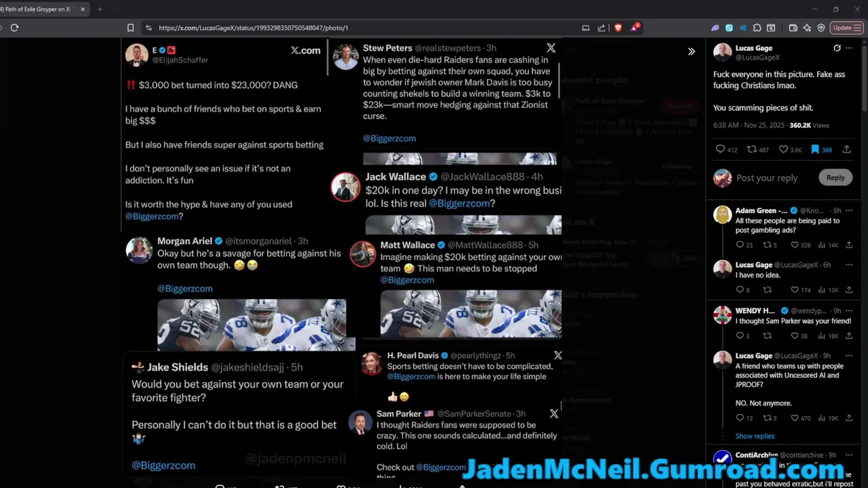The image size is (868, 488).
Task: Open the Adam Green avatar
Action: [722, 215]
